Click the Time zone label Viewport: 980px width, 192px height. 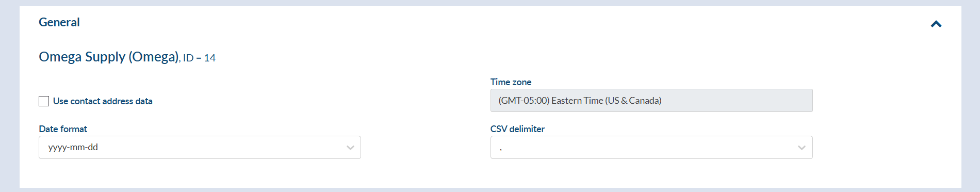(511, 82)
